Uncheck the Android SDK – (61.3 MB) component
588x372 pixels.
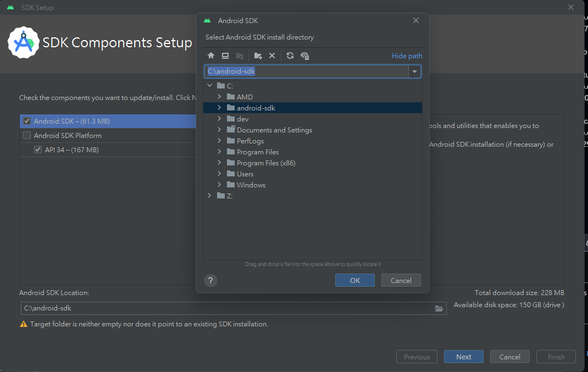click(x=27, y=121)
